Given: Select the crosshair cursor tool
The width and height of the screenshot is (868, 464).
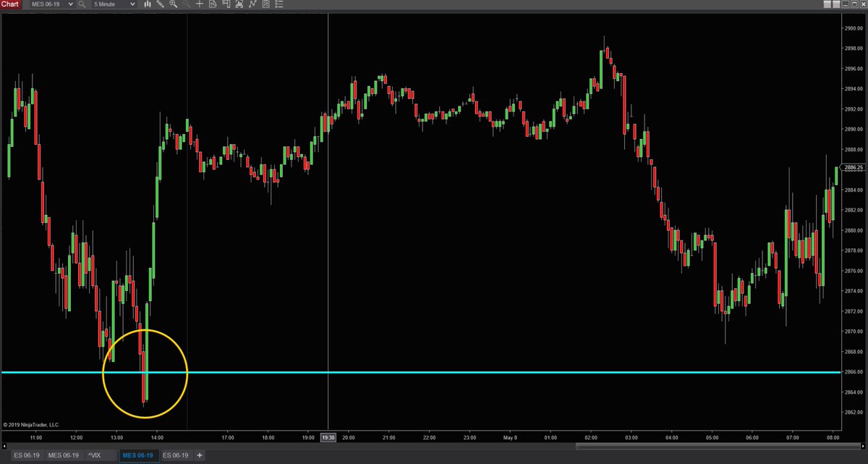Looking at the screenshot, I should click(x=200, y=4).
